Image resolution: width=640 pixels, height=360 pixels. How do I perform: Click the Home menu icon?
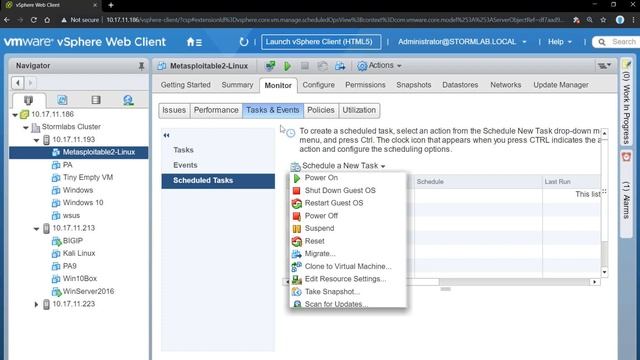194,42
